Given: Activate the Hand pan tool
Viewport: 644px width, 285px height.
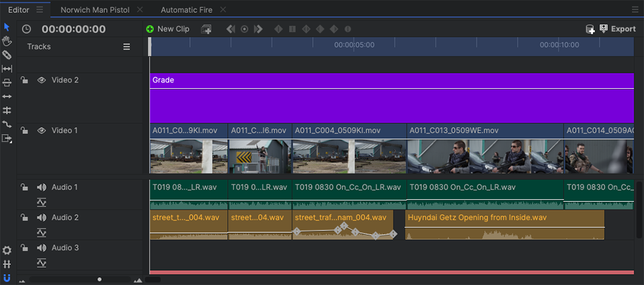Looking at the screenshot, I should point(7,41).
